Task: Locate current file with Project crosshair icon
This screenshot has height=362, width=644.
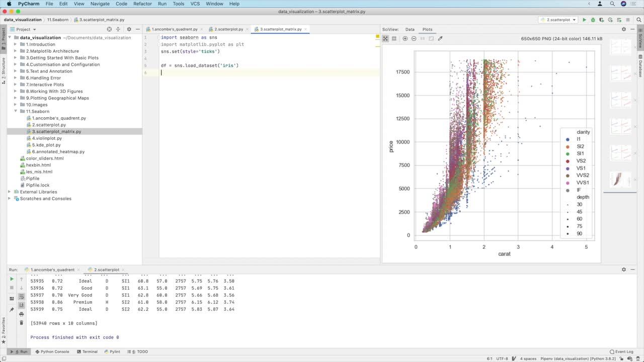Action: tap(109, 29)
